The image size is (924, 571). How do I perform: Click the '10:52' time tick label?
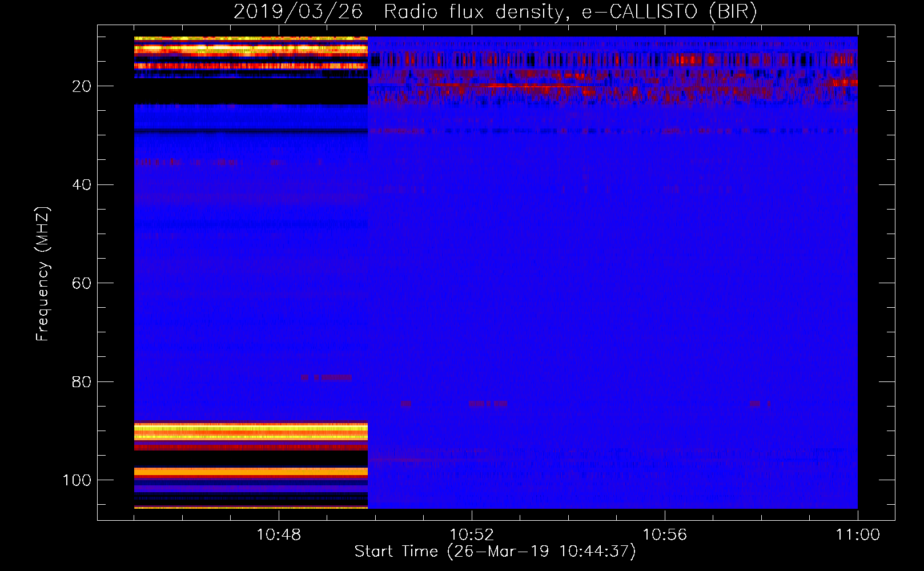pos(472,535)
